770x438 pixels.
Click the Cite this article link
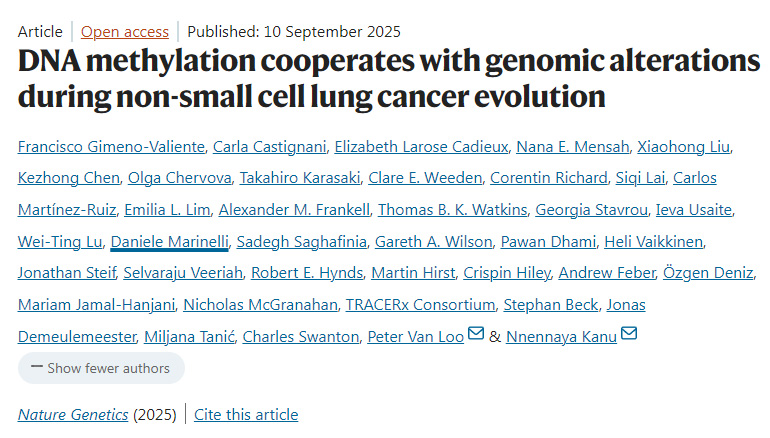click(x=246, y=414)
